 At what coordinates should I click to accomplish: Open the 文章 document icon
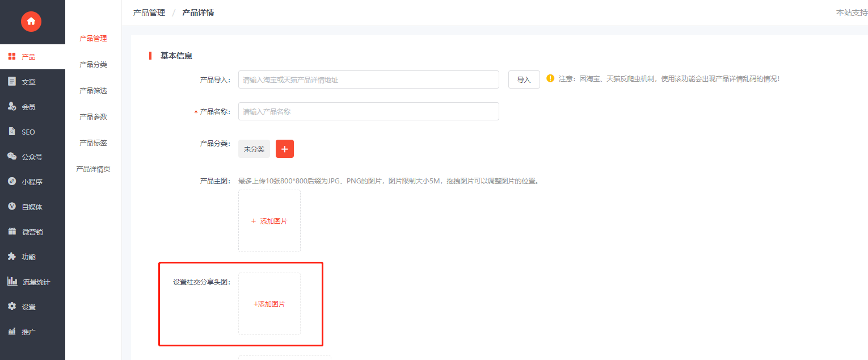pos(12,81)
